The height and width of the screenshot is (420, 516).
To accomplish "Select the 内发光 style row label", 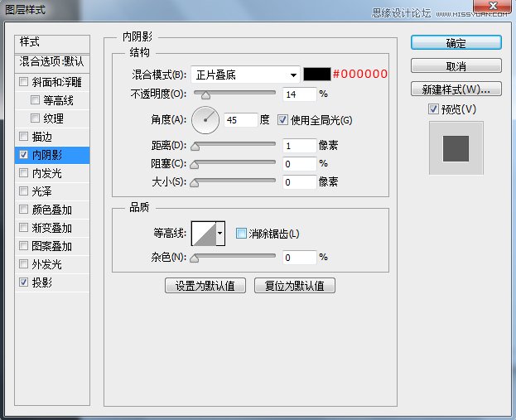I will [x=46, y=173].
